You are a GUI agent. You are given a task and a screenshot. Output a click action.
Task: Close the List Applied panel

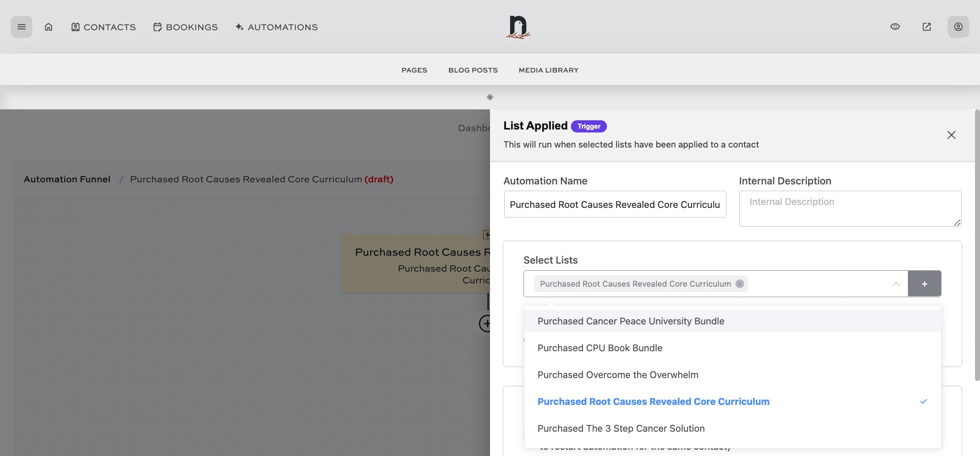[951, 135]
